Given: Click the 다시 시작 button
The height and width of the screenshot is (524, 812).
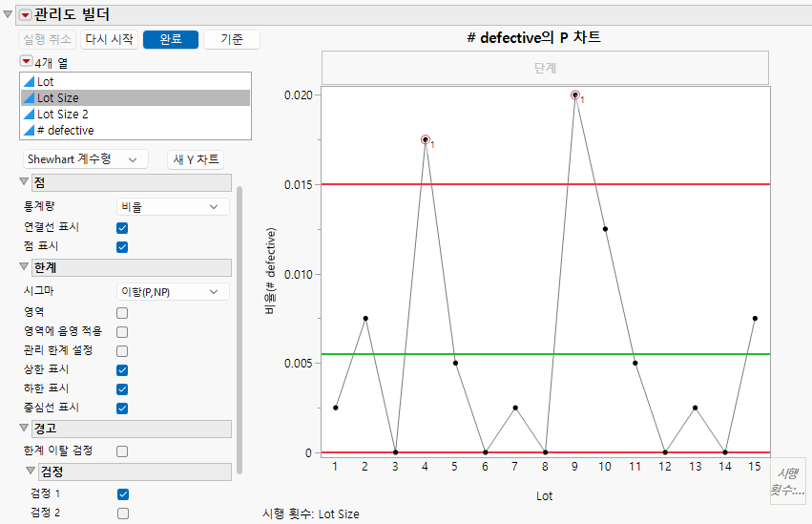Looking at the screenshot, I should [110, 39].
